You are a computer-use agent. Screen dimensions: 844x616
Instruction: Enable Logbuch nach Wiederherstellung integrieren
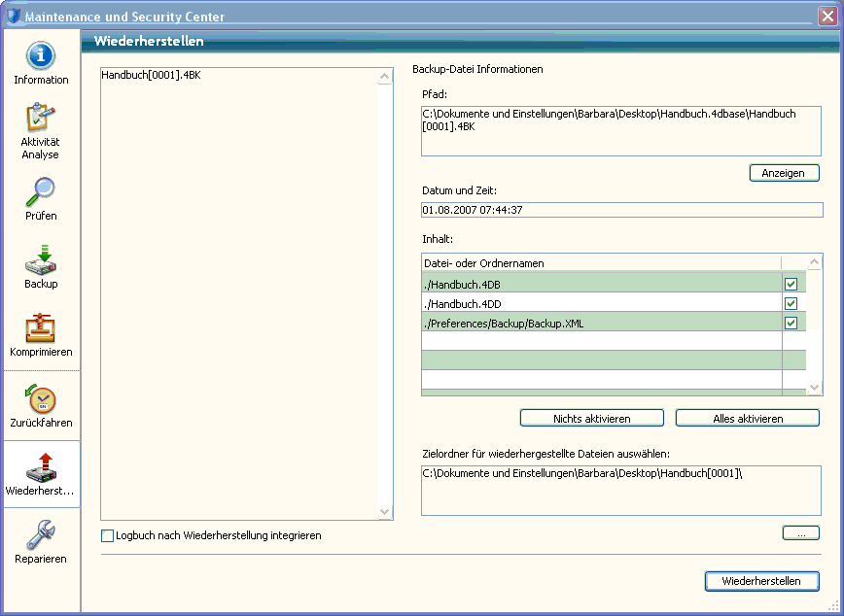(108, 535)
